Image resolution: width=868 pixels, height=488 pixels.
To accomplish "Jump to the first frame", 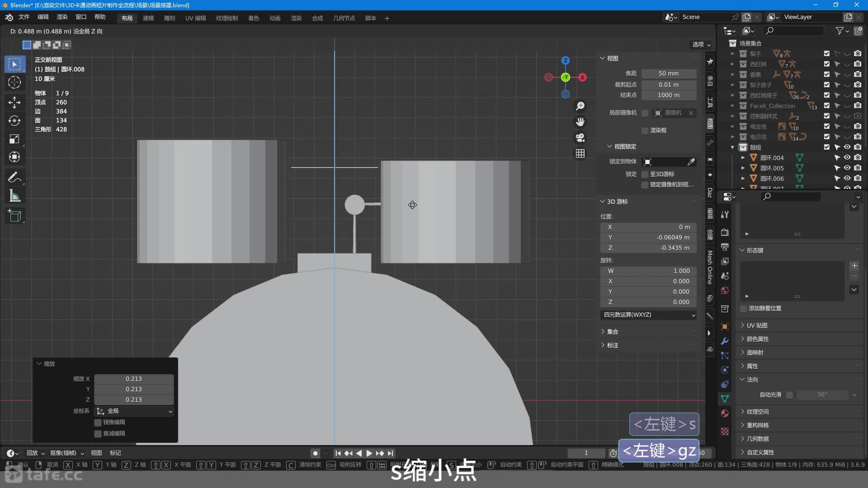I will tap(338, 453).
